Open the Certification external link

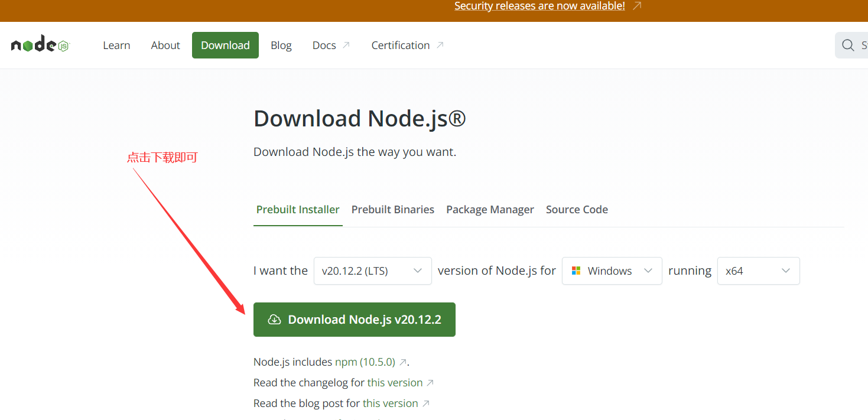(407, 45)
